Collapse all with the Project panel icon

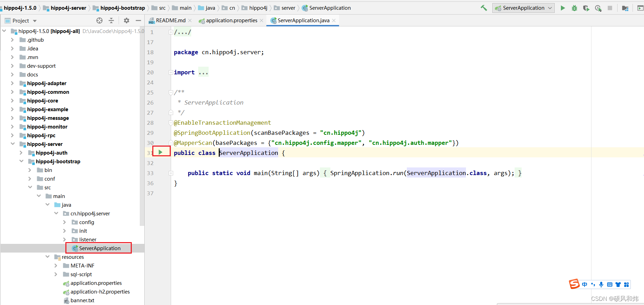[x=111, y=20]
